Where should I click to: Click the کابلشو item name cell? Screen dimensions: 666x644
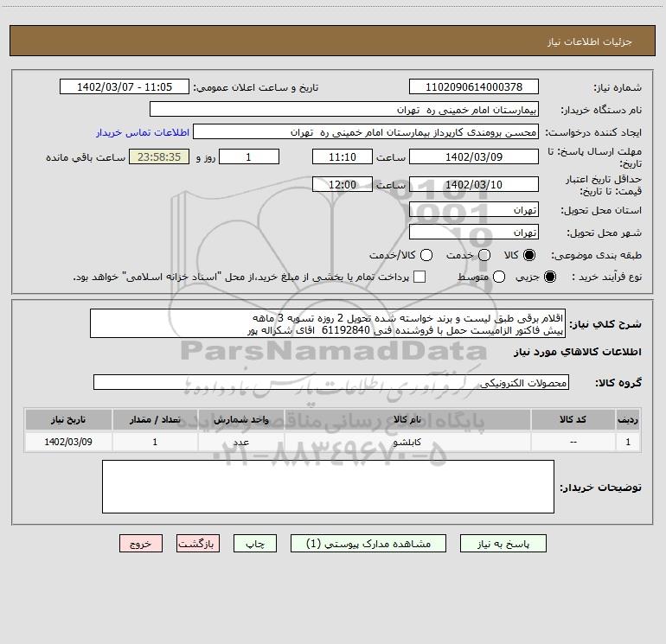(x=407, y=442)
